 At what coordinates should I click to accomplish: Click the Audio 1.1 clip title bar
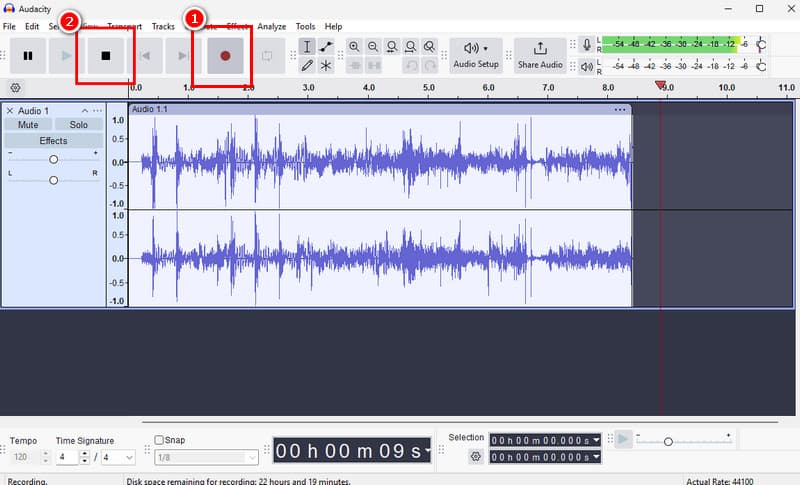(380, 110)
